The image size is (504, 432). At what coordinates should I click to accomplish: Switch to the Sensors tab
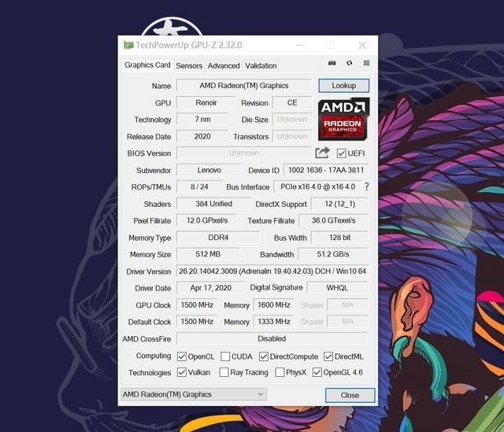[x=189, y=65]
